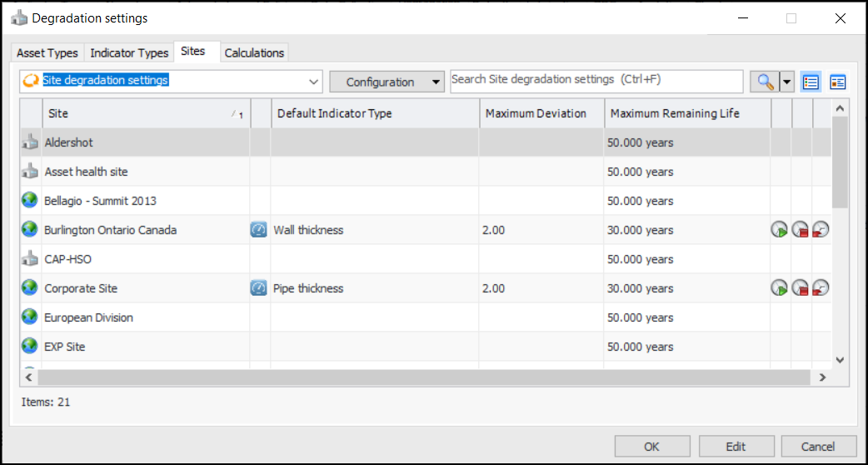This screenshot has width=868, height=465.
Task: Click the EXP Site globe icon
Action: 30,347
